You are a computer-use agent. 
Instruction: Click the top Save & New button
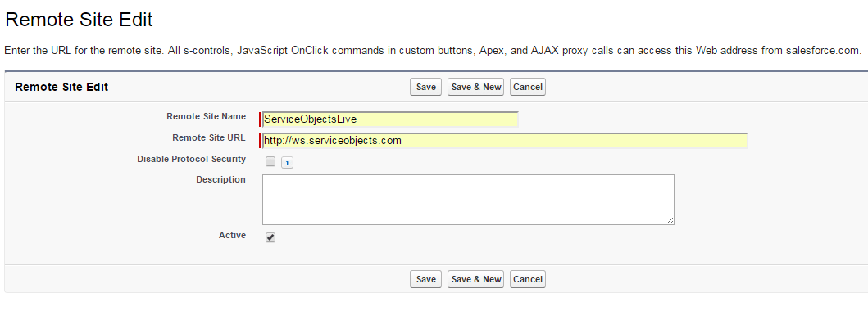(476, 87)
